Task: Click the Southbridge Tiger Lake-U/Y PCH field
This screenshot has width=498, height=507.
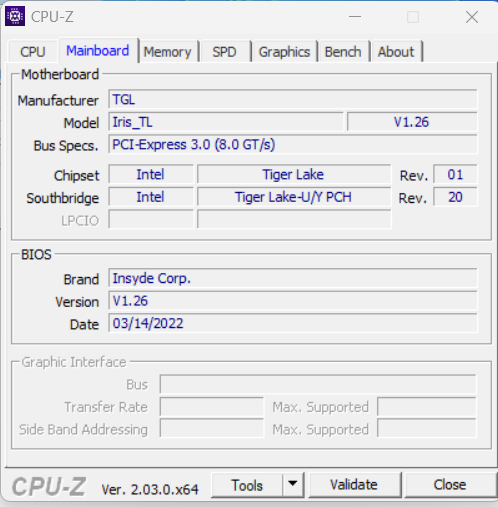Action: (x=294, y=197)
